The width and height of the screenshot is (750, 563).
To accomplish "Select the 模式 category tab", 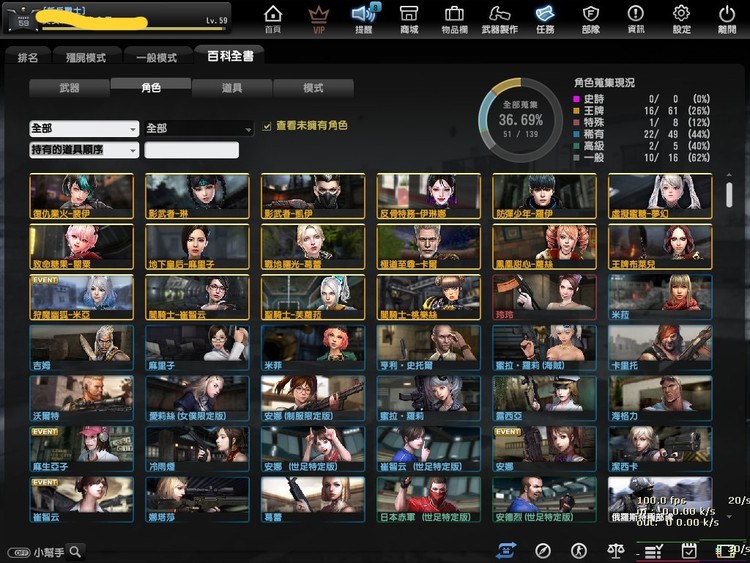I will pos(313,88).
